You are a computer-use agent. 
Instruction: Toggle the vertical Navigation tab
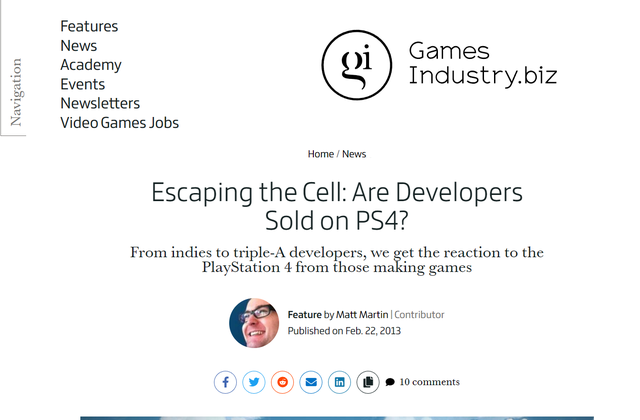tap(14, 92)
